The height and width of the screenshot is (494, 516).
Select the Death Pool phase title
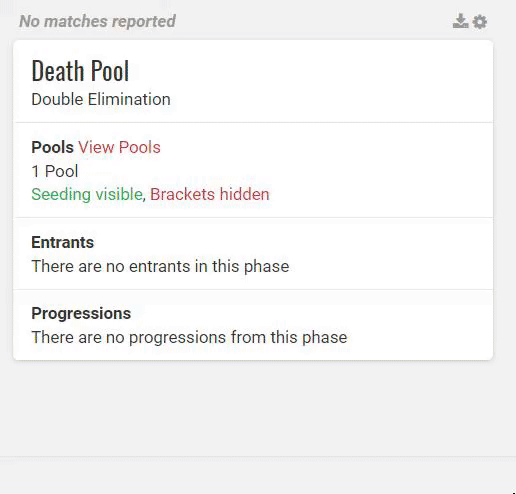(x=80, y=71)
